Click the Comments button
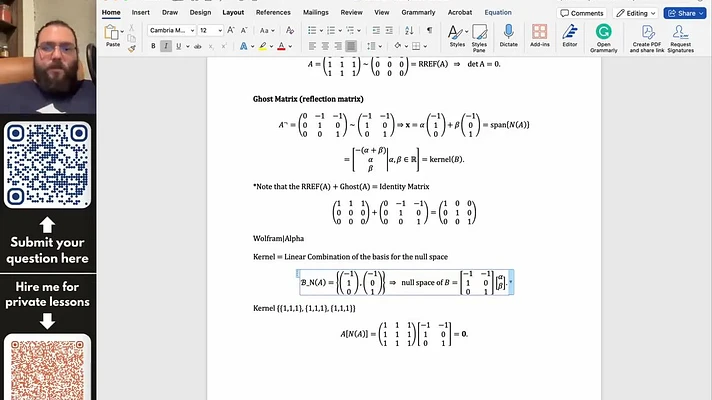The image size is (712, 400). click(x=582, y=13)
